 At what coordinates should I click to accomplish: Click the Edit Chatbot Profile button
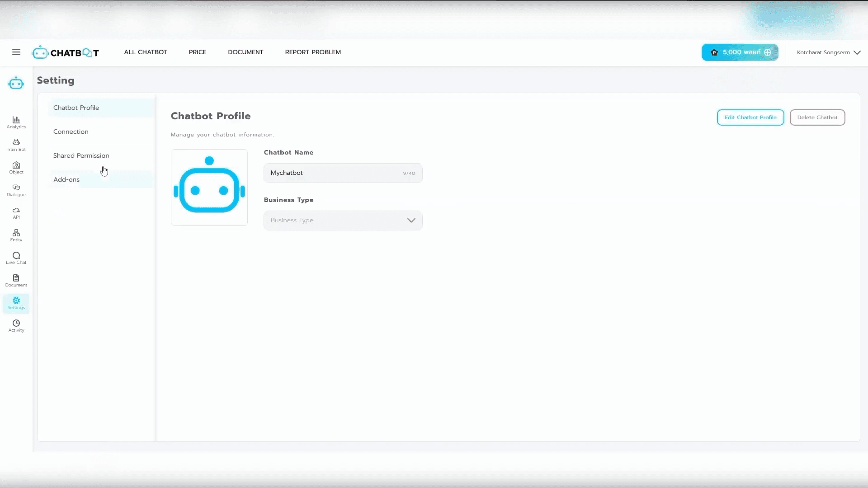pos(750,117)
